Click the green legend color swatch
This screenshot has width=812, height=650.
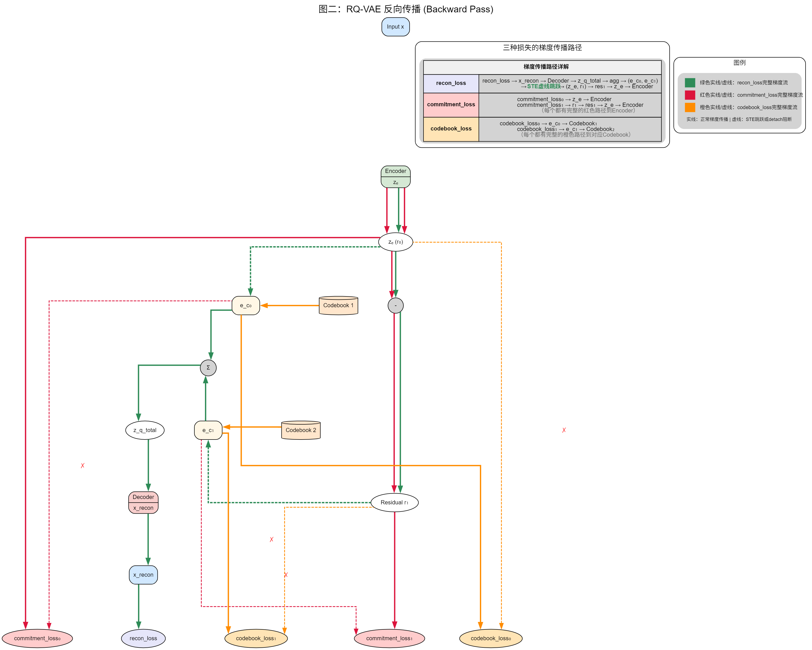(690, 82)
